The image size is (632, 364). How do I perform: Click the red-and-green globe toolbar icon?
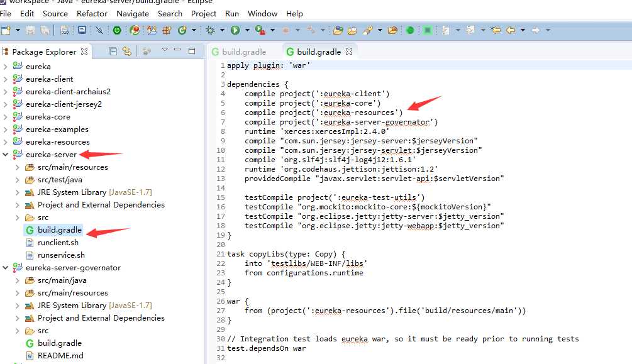pos(135,30)
